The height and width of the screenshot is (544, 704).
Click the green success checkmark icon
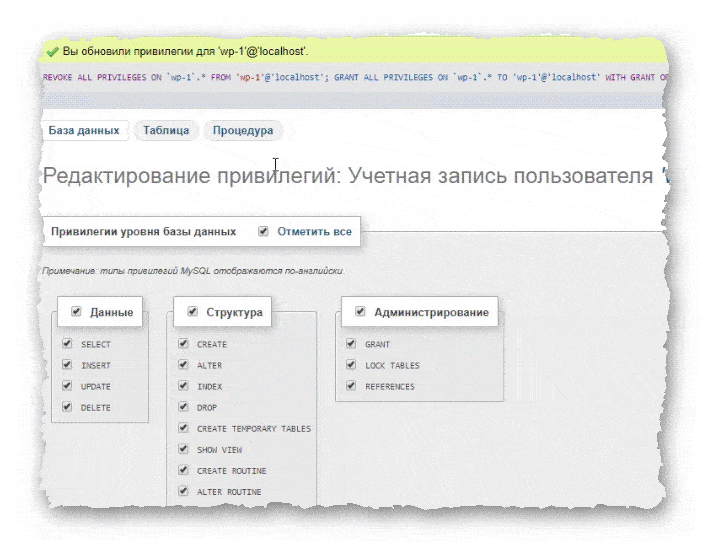(x=52, y=50)
